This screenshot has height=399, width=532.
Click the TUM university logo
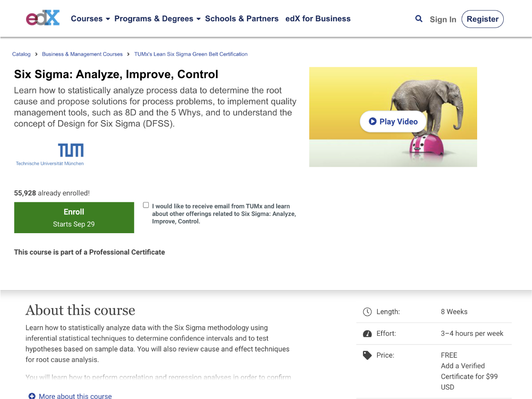click(50, 155)
